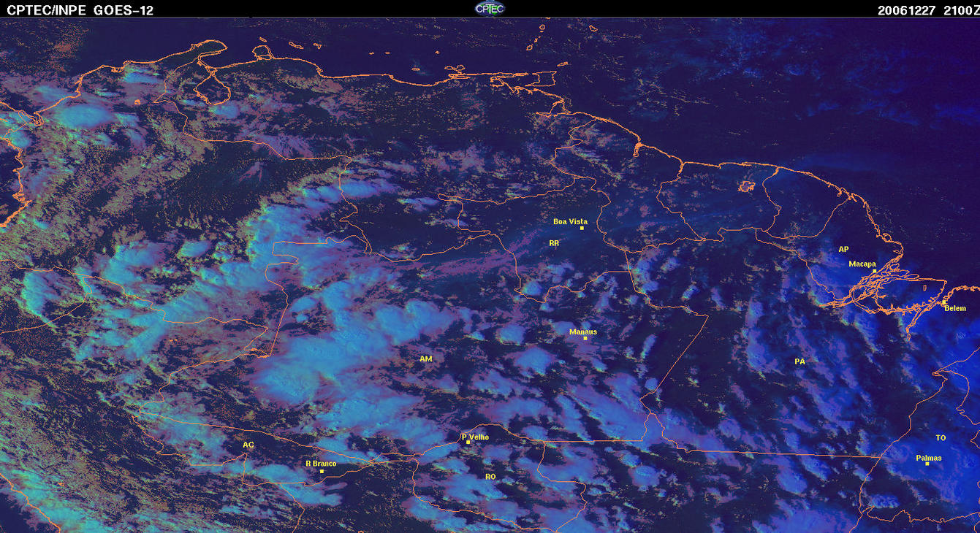Click the Manaus city label
The height and width of the screenshot is (533, 980).
(x=583, y=331)
